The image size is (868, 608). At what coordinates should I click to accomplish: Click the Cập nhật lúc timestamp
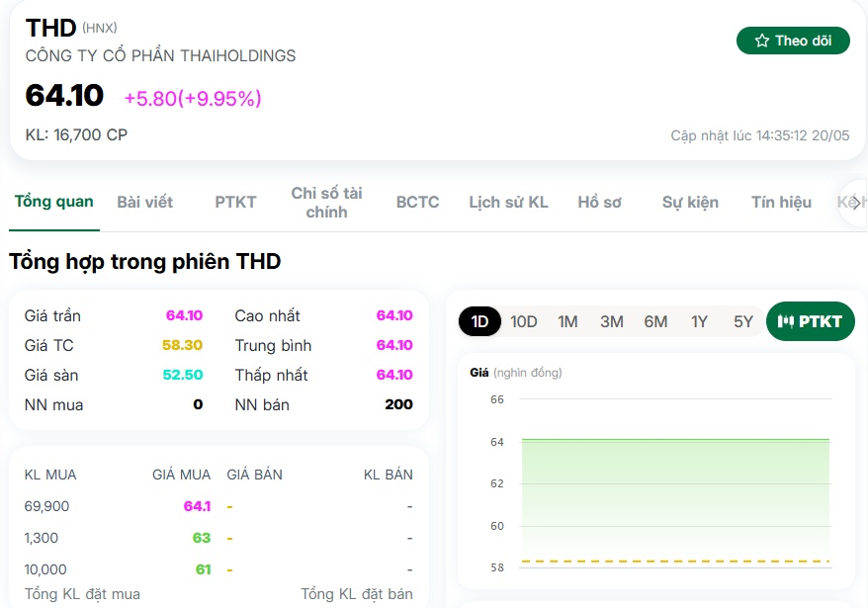click(759, 135)
